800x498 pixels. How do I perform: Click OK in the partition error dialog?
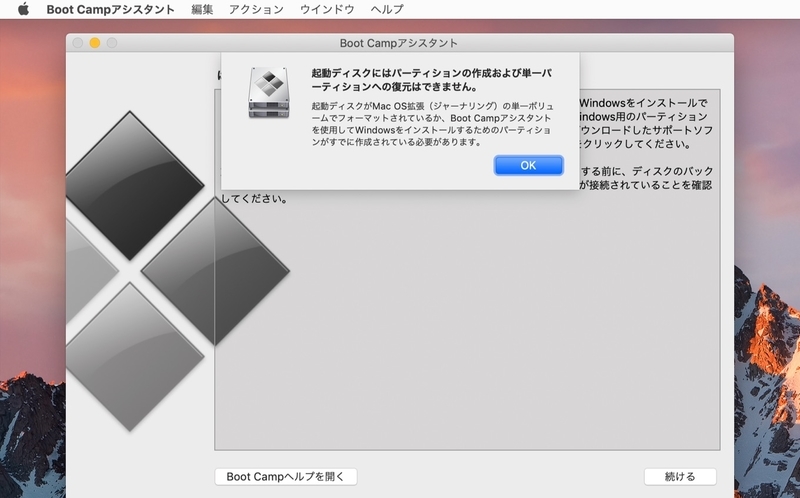[529, 165]
